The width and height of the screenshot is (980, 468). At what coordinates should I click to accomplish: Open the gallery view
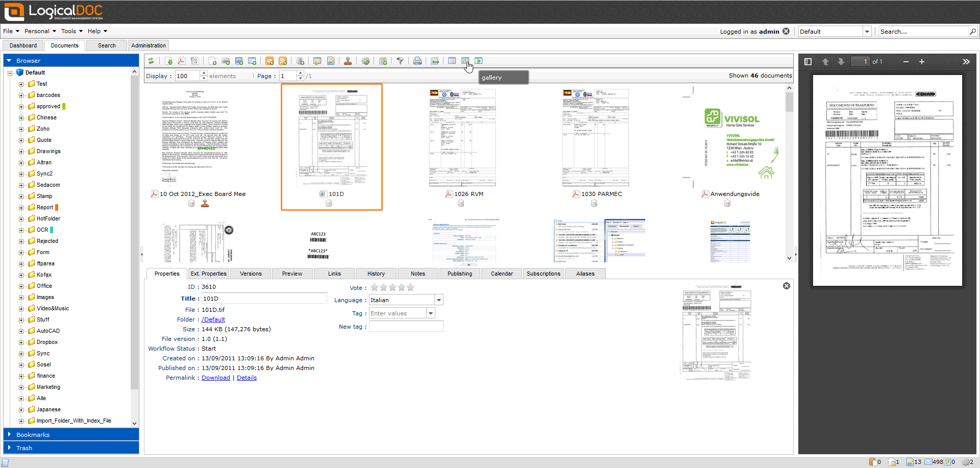pyautogui.click(x=465, y=61)
